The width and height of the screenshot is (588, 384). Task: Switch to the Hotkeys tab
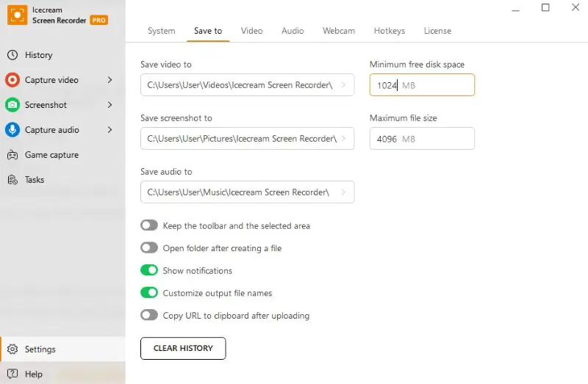point(390,31)
